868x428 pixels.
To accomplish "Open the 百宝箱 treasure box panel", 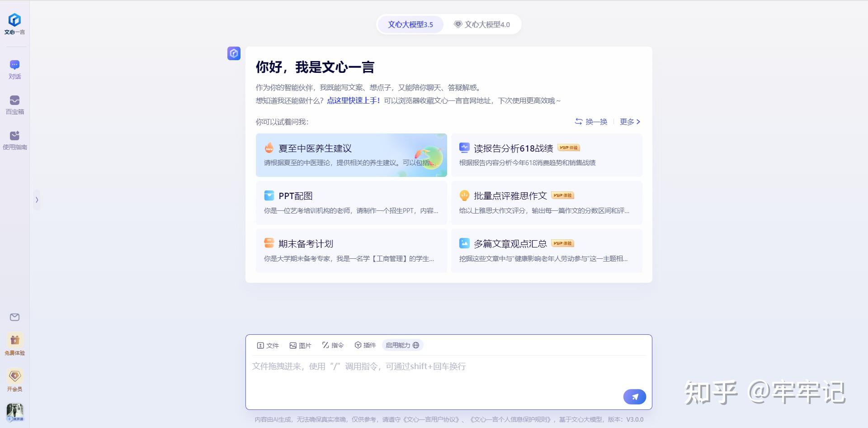I will [14, 105].
